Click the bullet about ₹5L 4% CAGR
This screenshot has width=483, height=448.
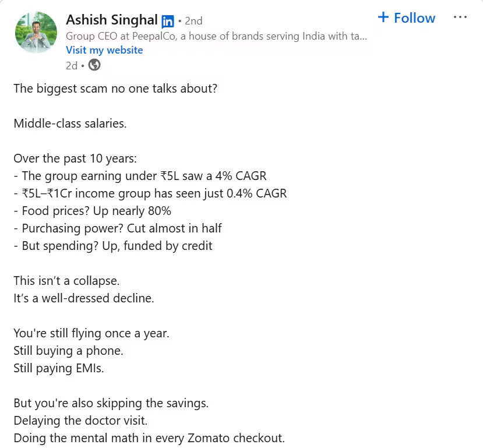[x=140, y=176]
